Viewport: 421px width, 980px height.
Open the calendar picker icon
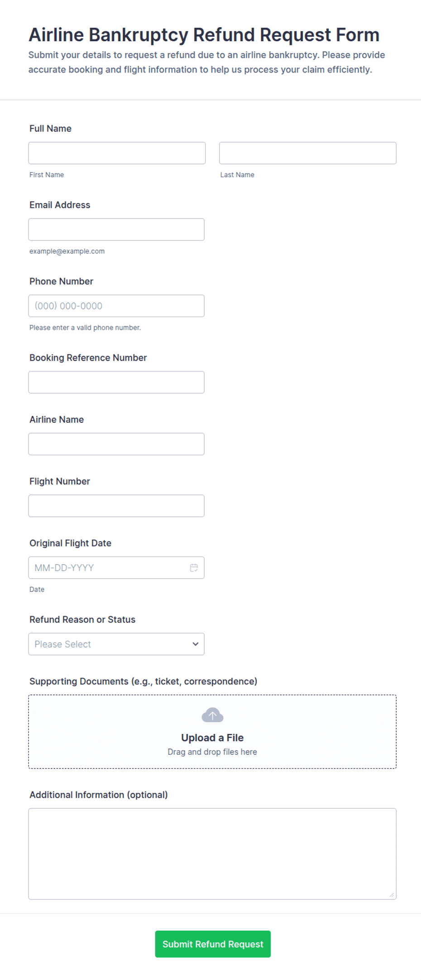(x=194, y=568)
